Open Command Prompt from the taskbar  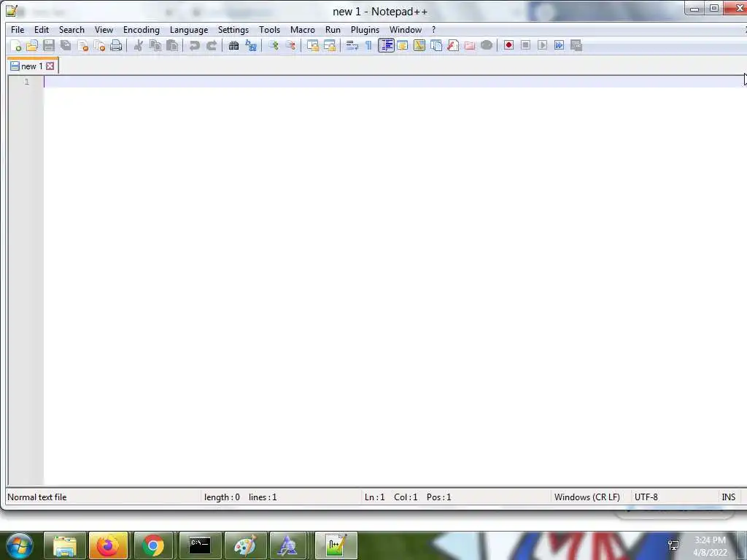pyautogui.click(x=200, y=545)
